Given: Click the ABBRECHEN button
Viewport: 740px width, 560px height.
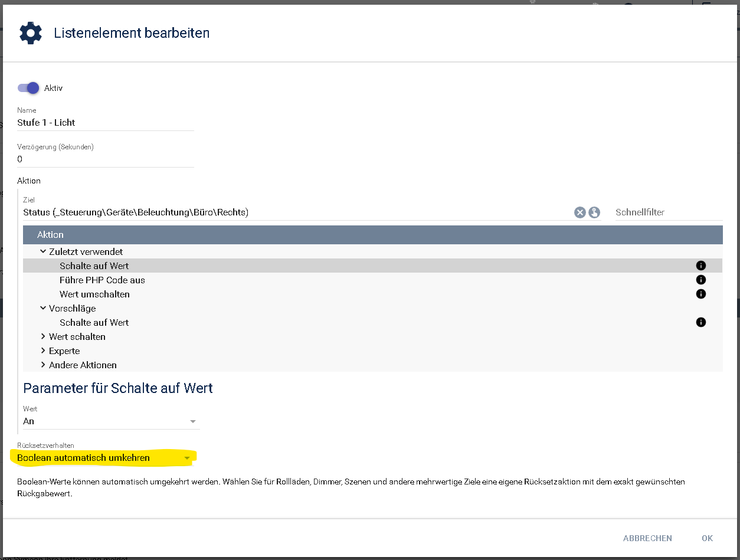Looking at the screenshot, I should [x=647, y=538].
